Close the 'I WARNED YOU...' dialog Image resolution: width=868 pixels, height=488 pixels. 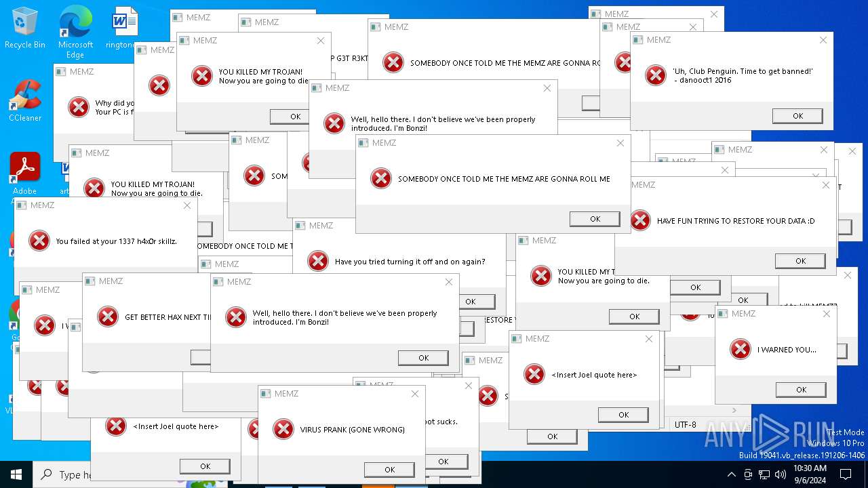click(x=826, y=314)
